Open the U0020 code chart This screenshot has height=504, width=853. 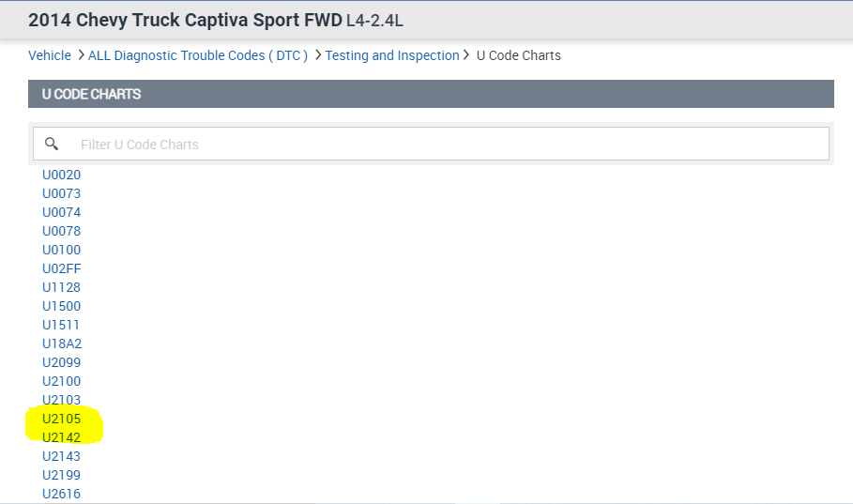pyautogui.click(x=62, y=175)
